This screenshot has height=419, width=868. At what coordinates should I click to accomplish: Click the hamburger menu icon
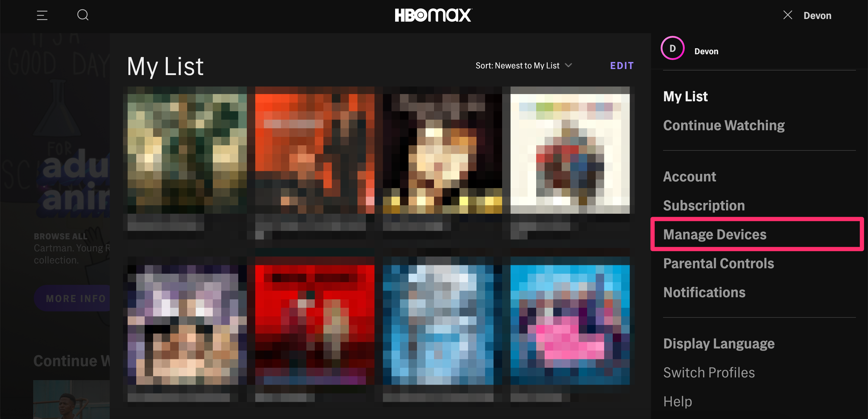pyautogui.click(x=42, y=15)
